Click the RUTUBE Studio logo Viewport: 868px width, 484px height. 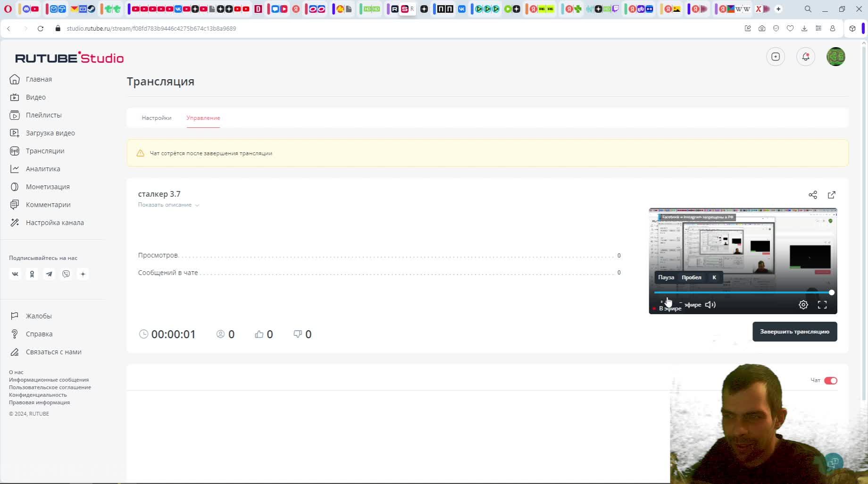pos(69,58)
